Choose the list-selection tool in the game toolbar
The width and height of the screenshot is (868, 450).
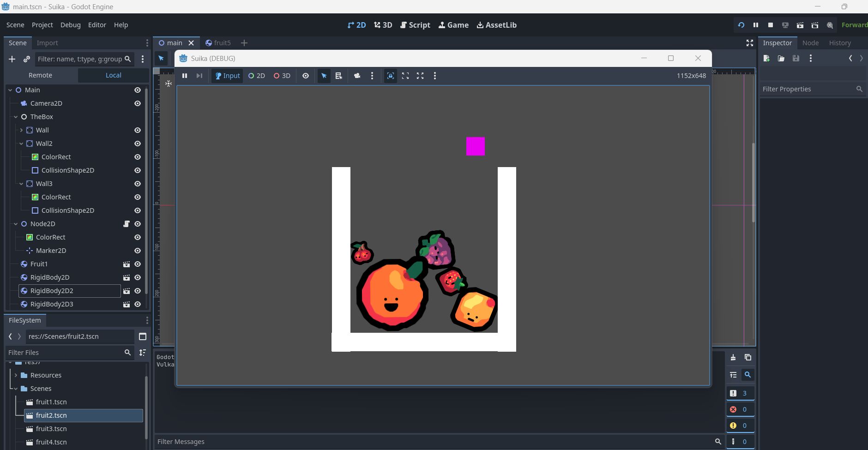339,76
